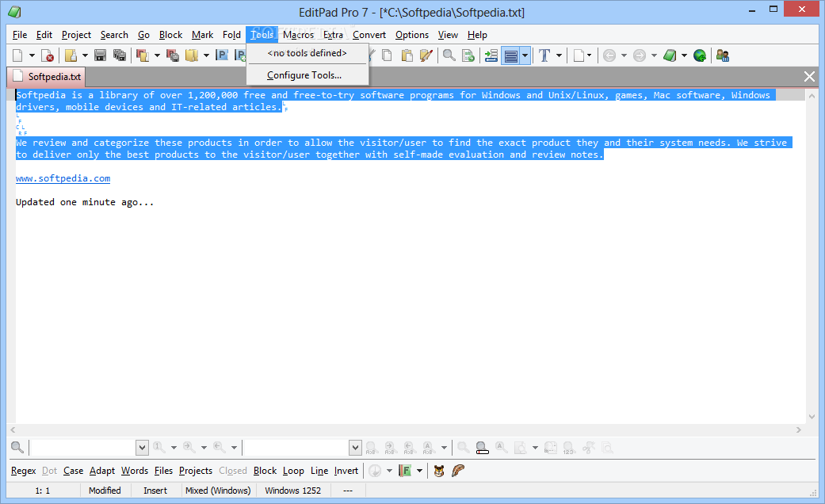The image size is (825, 504).
Task: Click the replace text input field
Action: [x=296, y=448]
